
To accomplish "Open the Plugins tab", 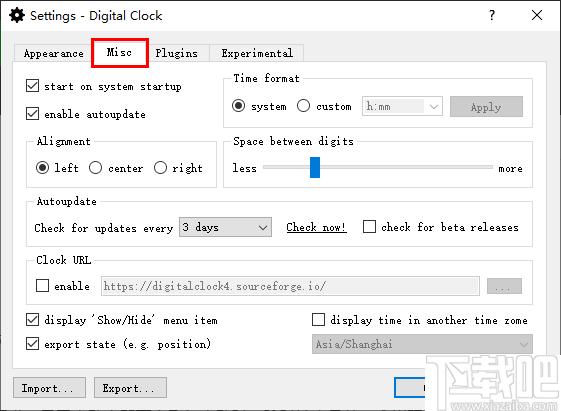I will tap(176, 53).
